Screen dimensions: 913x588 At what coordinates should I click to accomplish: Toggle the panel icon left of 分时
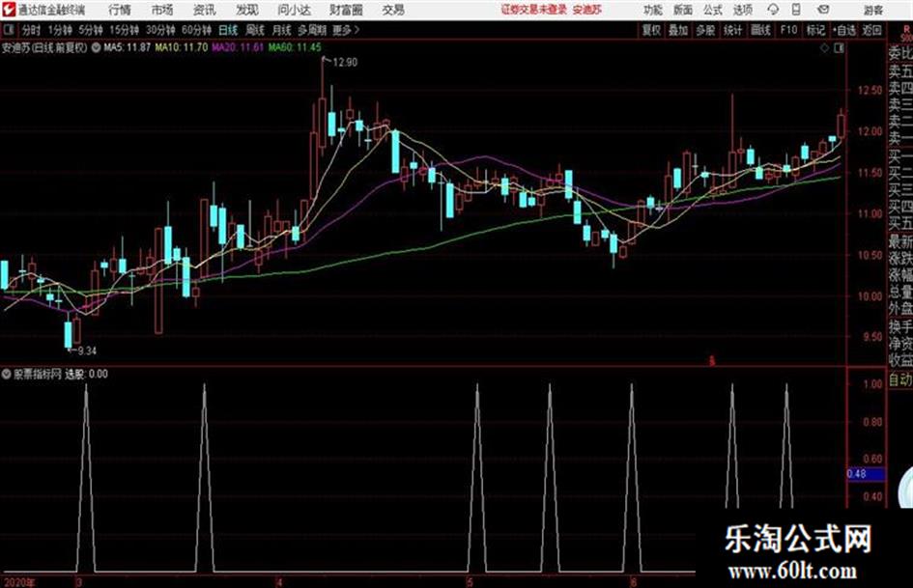8,30
